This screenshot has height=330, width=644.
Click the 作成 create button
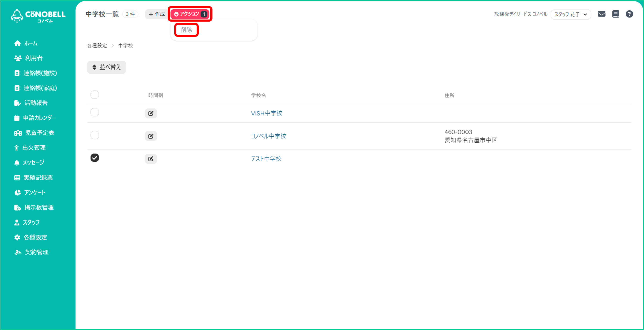pos(157,14)
